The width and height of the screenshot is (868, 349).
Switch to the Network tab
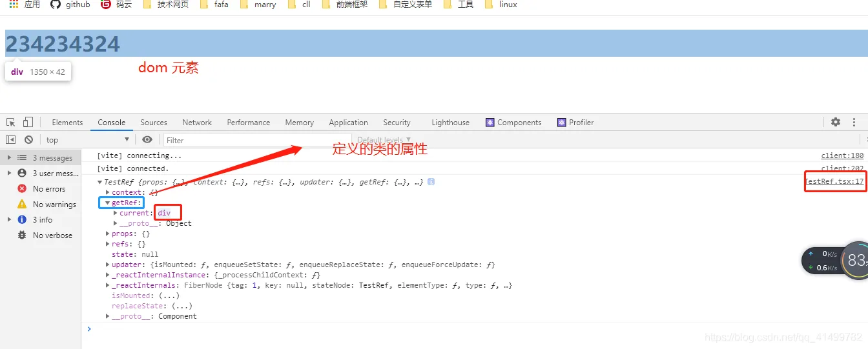point(197,123)
